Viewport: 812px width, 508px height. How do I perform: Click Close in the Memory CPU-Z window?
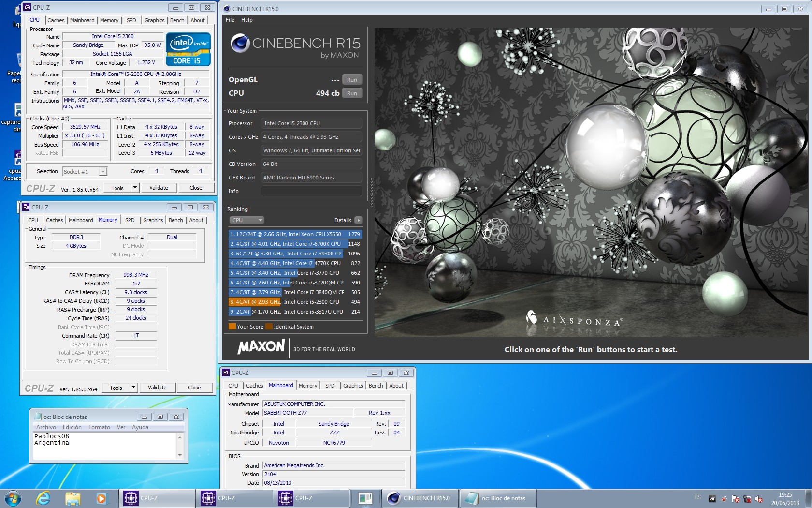click(194, 388)
